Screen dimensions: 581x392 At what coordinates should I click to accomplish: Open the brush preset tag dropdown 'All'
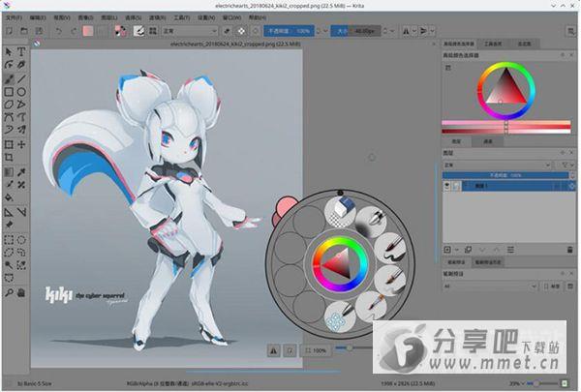click(490, 286)
